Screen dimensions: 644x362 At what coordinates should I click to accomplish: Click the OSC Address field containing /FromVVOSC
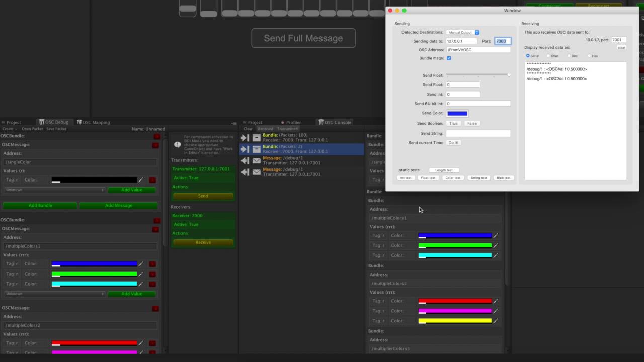[x=478, y=50]
